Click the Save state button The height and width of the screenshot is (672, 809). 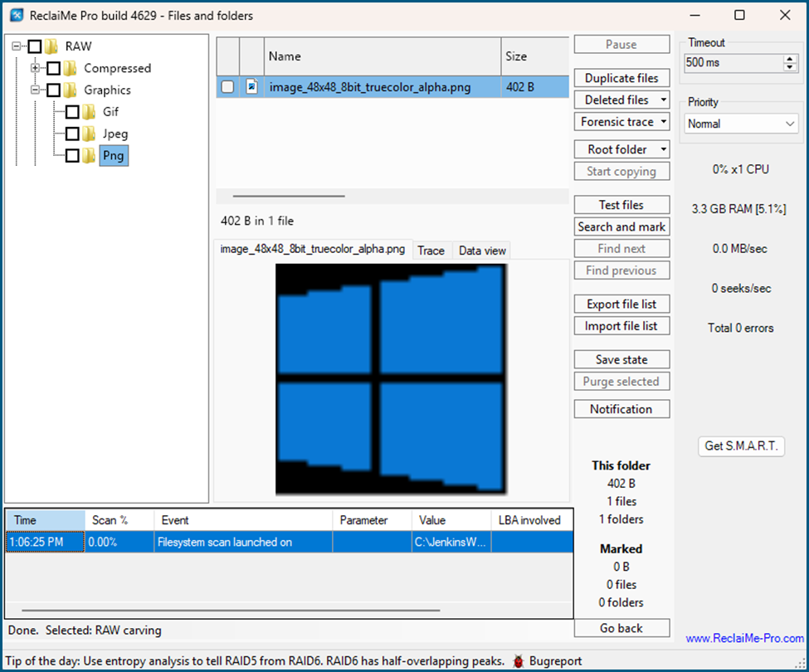click(x=621, y=359)
